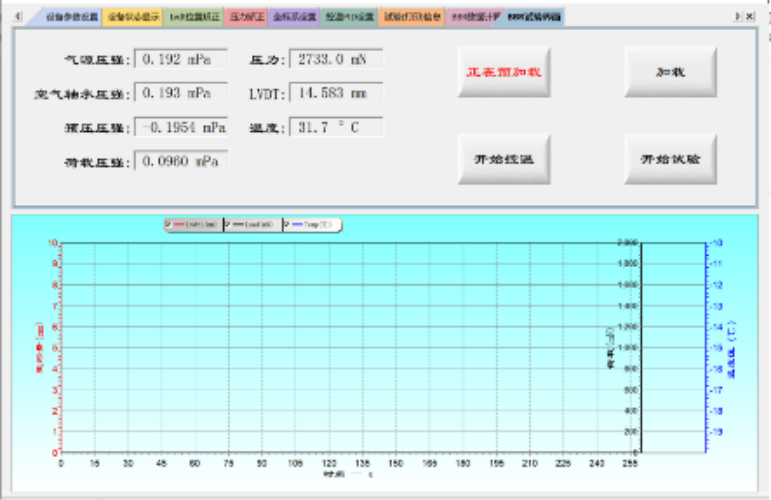Toggle the blue Temp (℃) legend checkbox
This screenshot has height=500, width=771.
tap(287, 225)
